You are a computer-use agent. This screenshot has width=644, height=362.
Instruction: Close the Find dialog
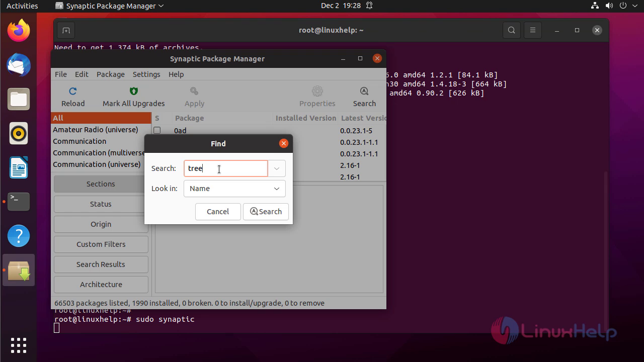tap(284, 143)
